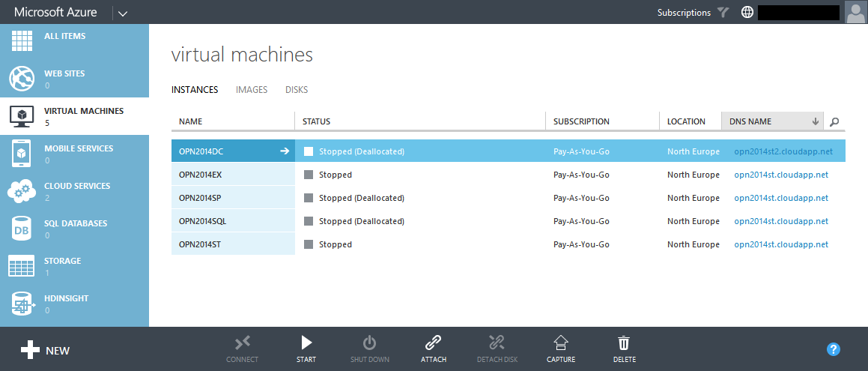The image size is (868, 371).
Task: Open the All Items grid icon
Action: pyautogui.click(x=22, y=40)
